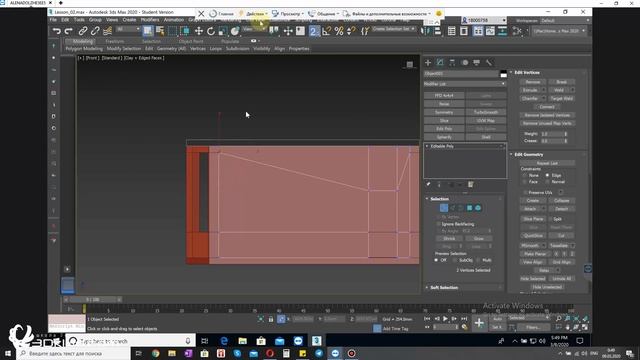Click the Configure Modifier Sets icon
This screenshot has height=360, width=640.
[471, 184]
